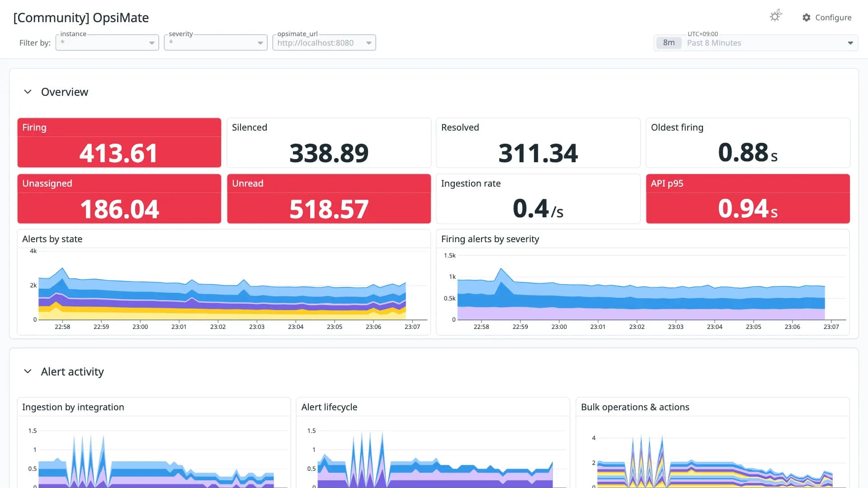
Task: Open the severity filter dropdown
Action: click(216, 42)
